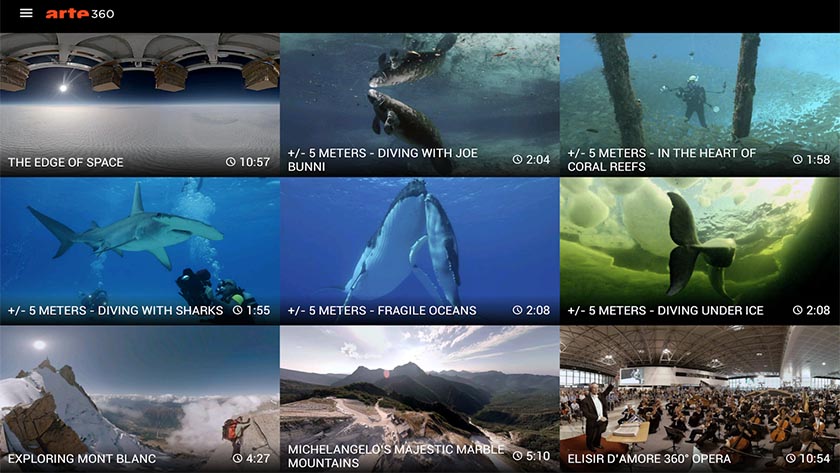
Task: Open Elisir d'Amore 360° Opera video
Action: tap(700, 399)
